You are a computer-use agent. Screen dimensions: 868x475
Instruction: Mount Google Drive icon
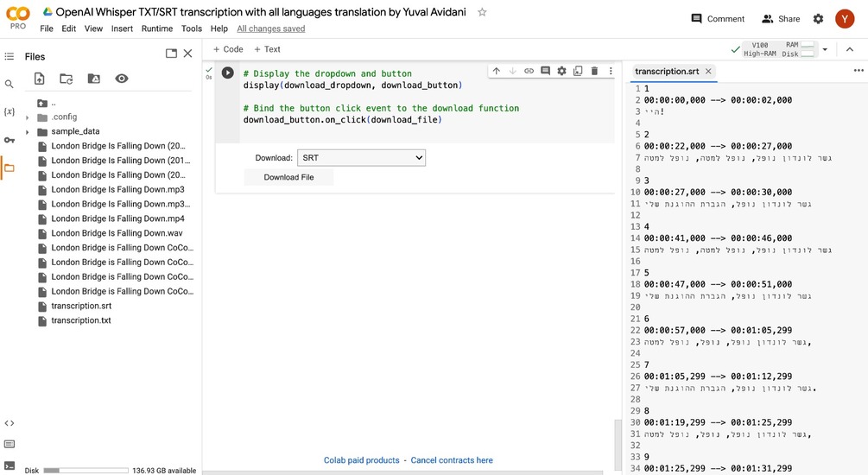[94, 79]
